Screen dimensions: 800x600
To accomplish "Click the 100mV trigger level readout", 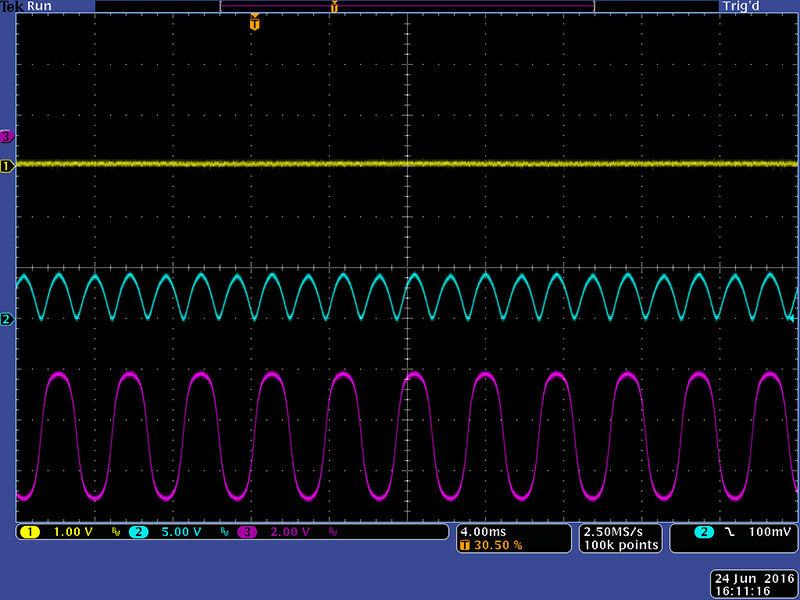I will click(770, 532).
